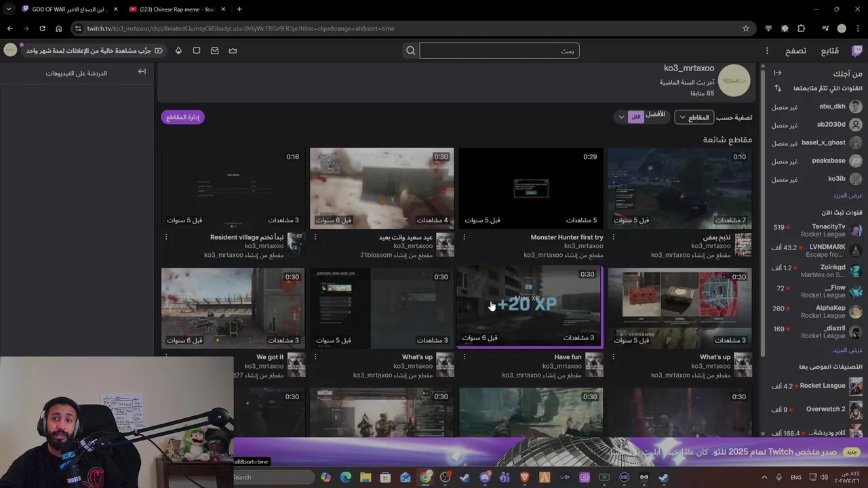868x488 pixels.
Task: Click the إدارة المقاطع manage clips button
Action: [x=182, y=117]
